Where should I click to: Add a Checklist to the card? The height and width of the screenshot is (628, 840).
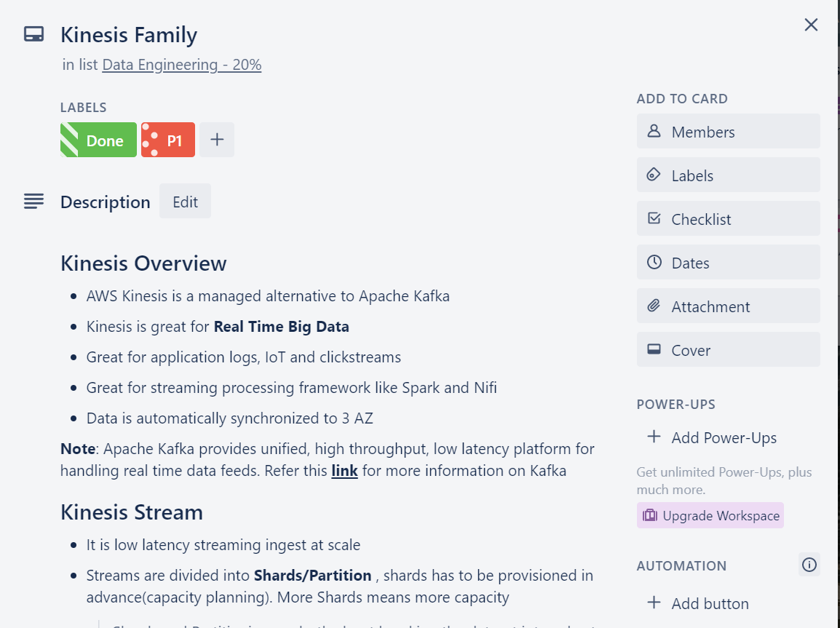(x=728, y=219)
